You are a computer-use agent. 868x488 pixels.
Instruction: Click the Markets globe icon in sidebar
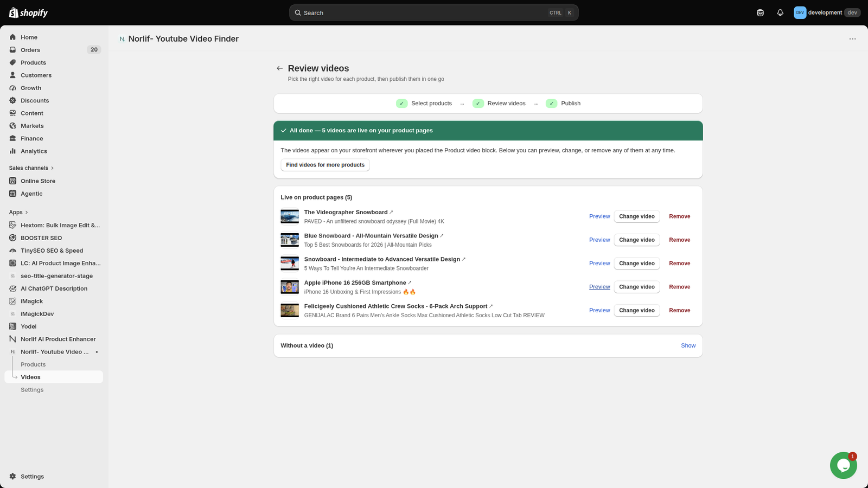13,126
